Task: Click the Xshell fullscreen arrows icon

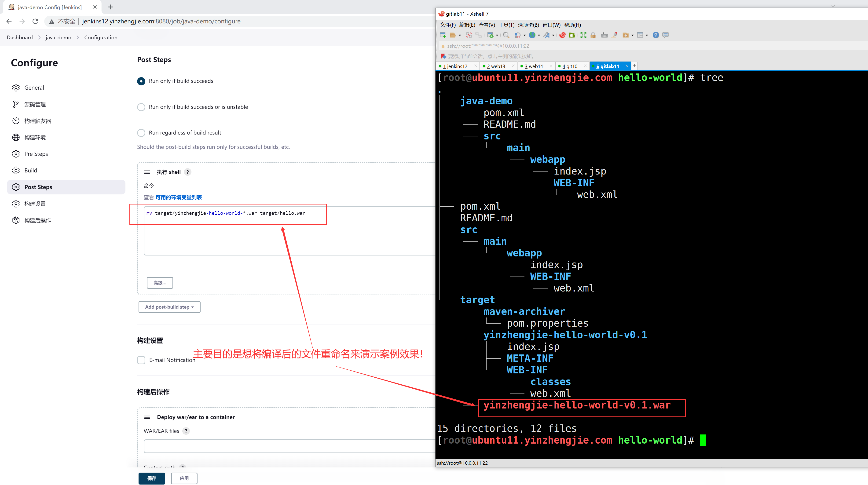Action: pos(583,35)
